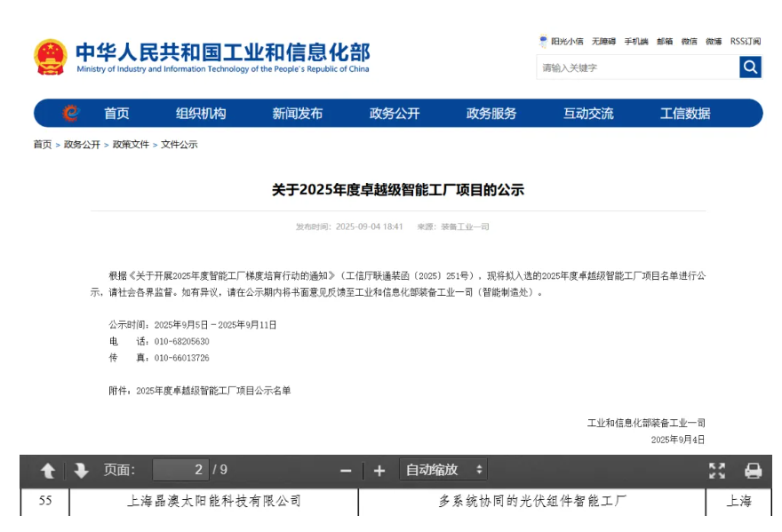This screenshot has width=782, height=532.
Task: Enter PDF fullscreen presentation mode
Action: (717, 470)
